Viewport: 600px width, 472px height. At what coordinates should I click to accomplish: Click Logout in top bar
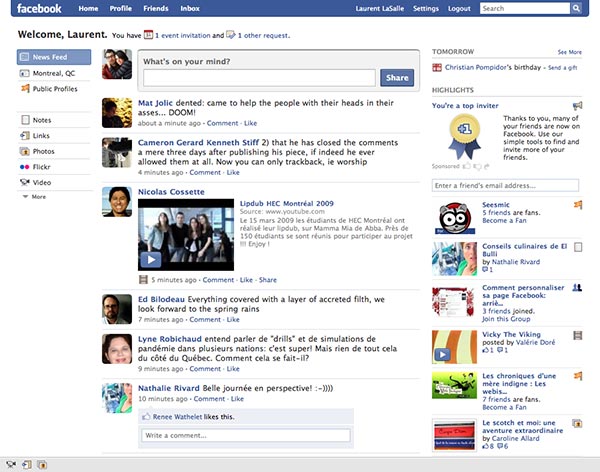[x=459, y=8]
